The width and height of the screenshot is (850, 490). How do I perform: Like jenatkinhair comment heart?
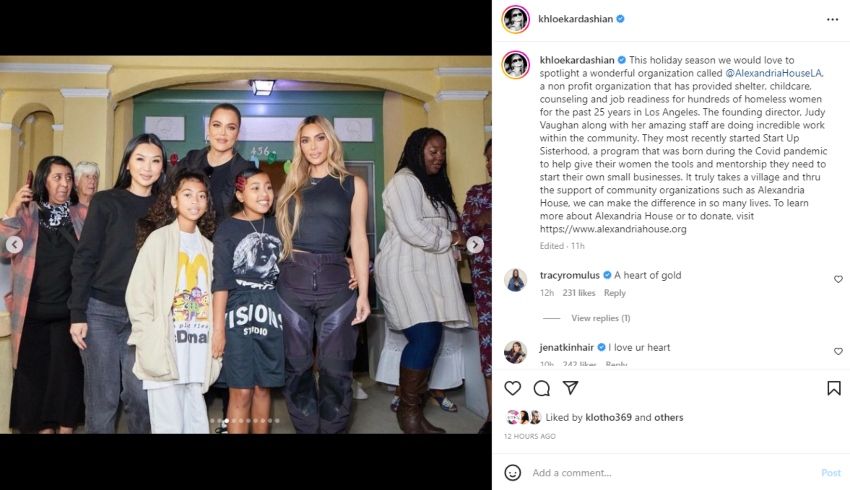click(x=838, y=351)
